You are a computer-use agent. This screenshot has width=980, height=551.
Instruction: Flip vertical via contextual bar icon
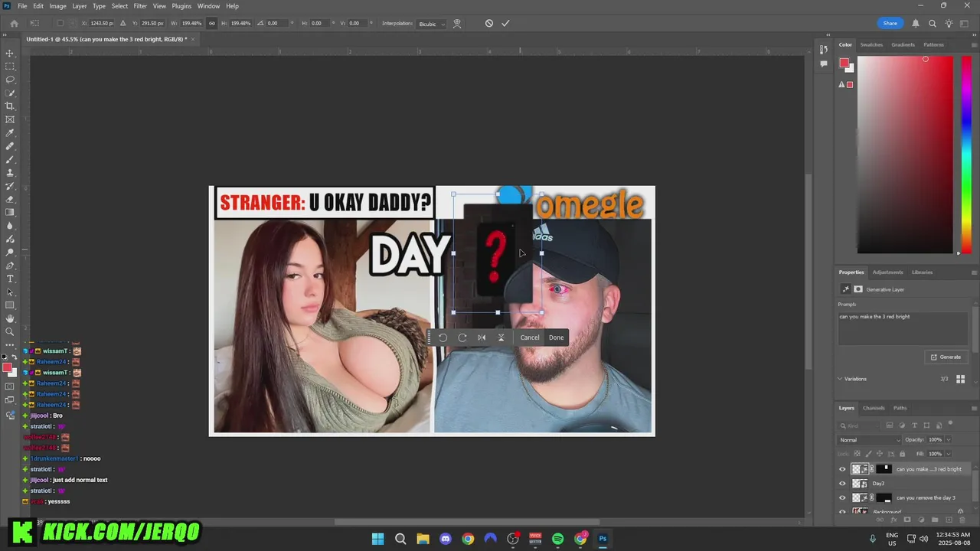pos(501,337)
